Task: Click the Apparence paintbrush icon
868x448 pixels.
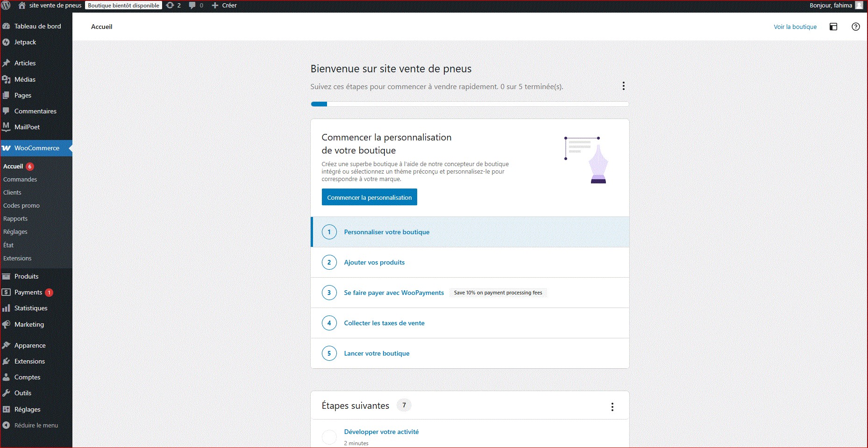Action: 6,345
